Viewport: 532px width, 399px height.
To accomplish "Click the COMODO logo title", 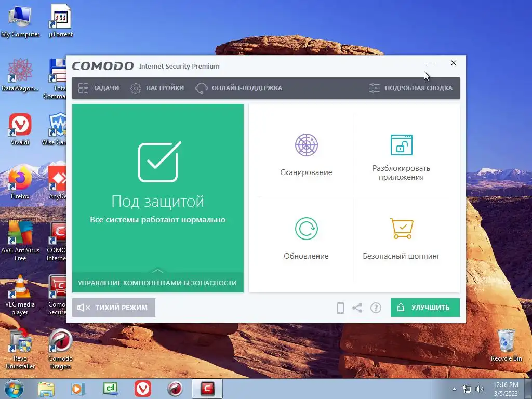I will (103, 66).
